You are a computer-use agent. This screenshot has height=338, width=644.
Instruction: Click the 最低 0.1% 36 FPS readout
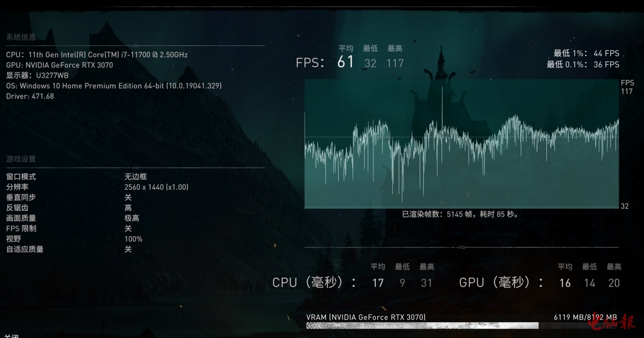[x=583, y=65]
